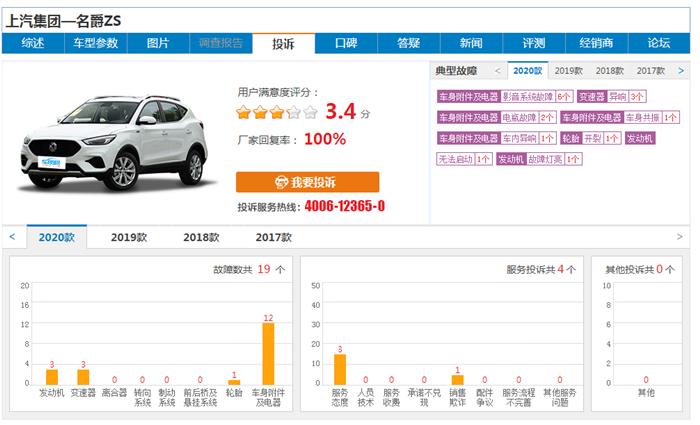Viewport: 700px width, 425px height.
Task: Click the third orange rating star
Action: point(277,112)
